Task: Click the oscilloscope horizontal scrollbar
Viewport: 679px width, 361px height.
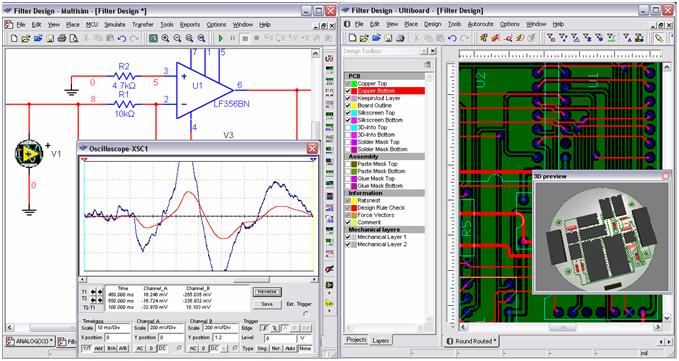Action: point(197,280)
